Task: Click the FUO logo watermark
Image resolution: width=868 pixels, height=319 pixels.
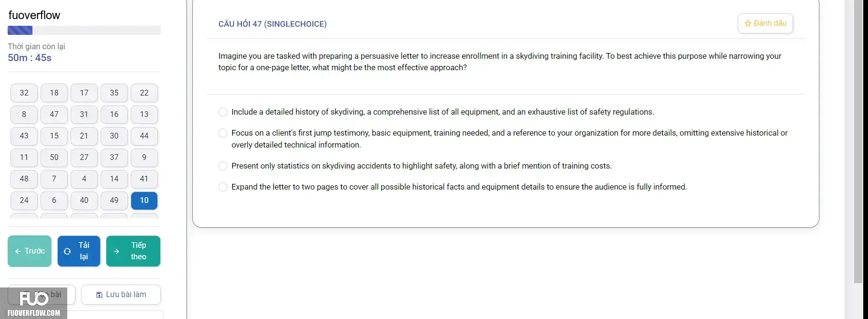Action: click(33, 303)
